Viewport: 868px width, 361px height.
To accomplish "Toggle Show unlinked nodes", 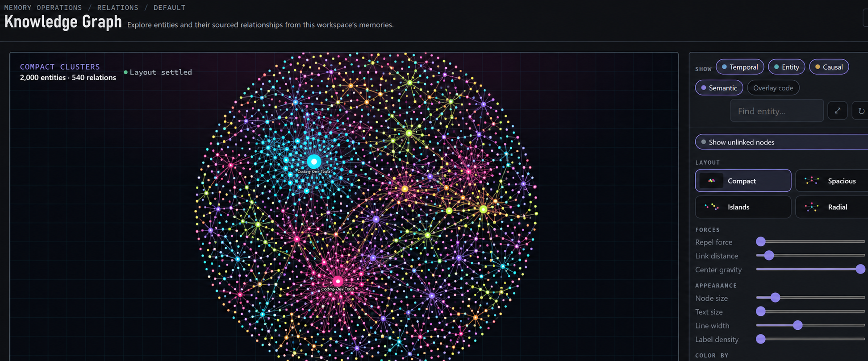I will pos(781,142).
